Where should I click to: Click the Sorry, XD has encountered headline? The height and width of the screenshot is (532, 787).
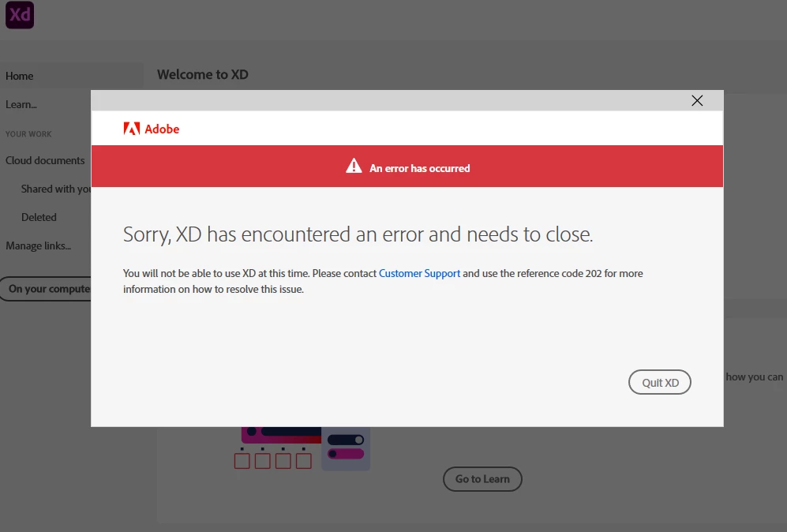pyautogui.click(x=358, y=234)
